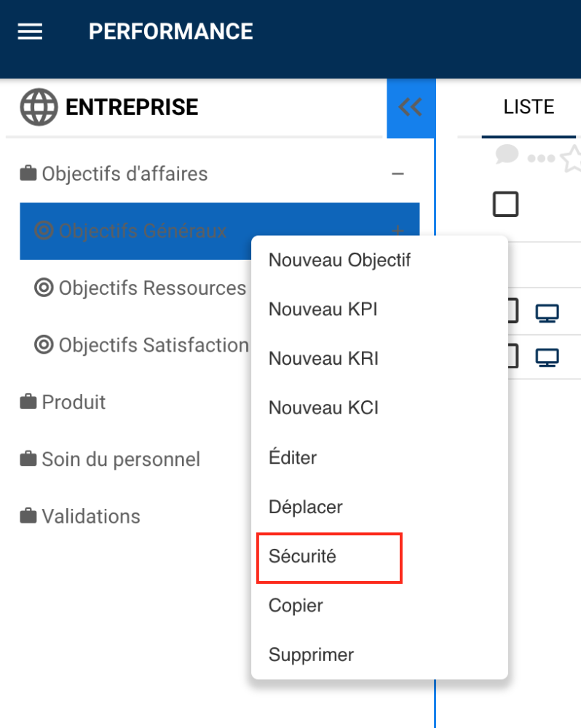Click the three-dots column icon
Image resolution: width=581 pixels, height=728 pixels.
pyautogui.click(x=541, y=158)
